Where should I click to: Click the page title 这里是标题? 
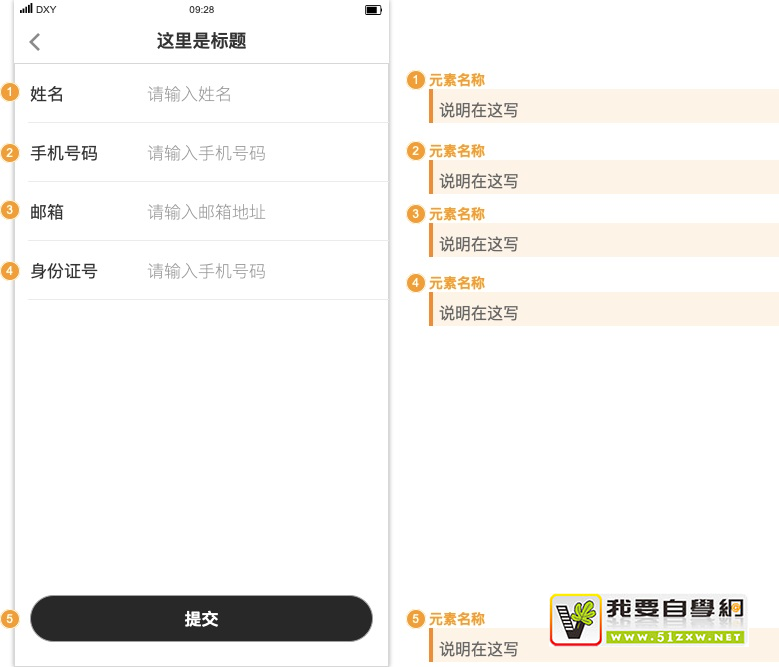201,41
